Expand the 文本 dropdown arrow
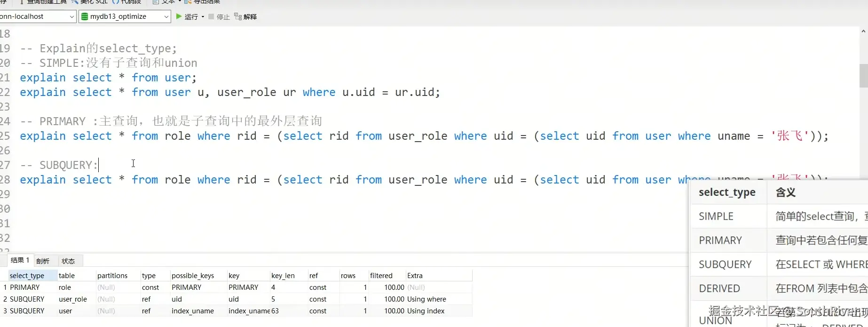Viewport: 868px width, 327px height. pos(180,2)
